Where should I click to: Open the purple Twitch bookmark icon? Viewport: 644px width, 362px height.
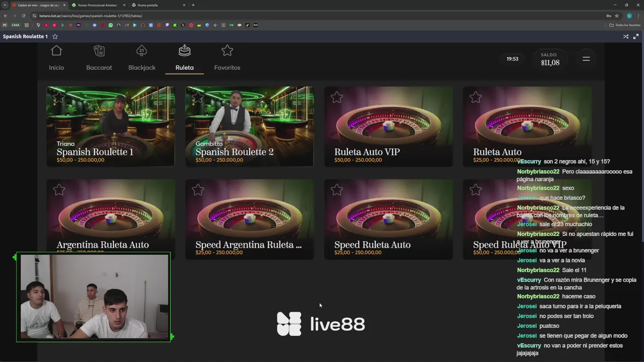pyautogui.click(x=167, y=25)
